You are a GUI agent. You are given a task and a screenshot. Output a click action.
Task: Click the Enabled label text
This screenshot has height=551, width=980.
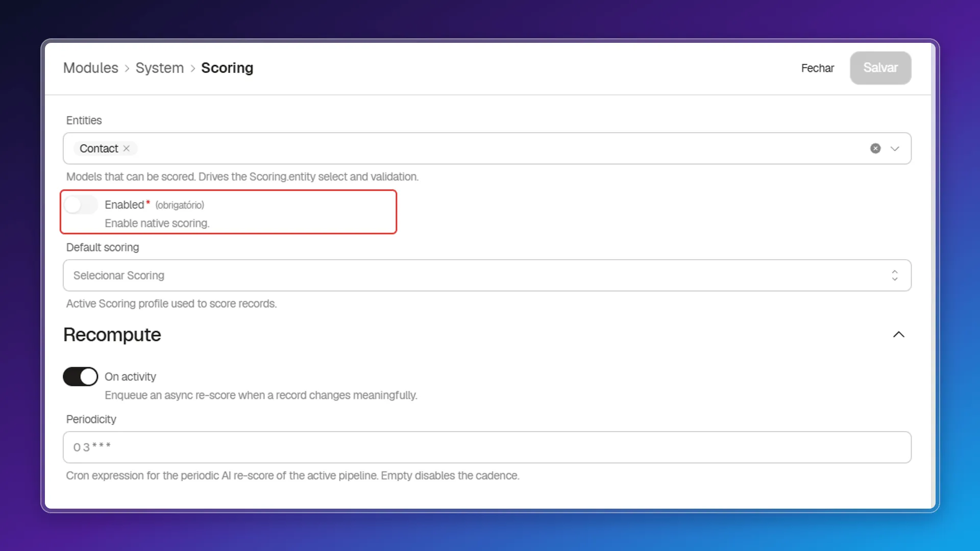click(x=125, y=205)
